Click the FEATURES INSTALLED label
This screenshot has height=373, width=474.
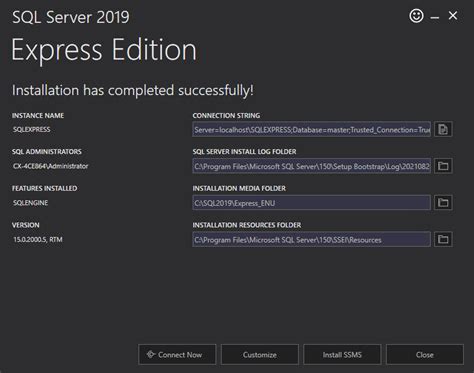tap(44, 188)
